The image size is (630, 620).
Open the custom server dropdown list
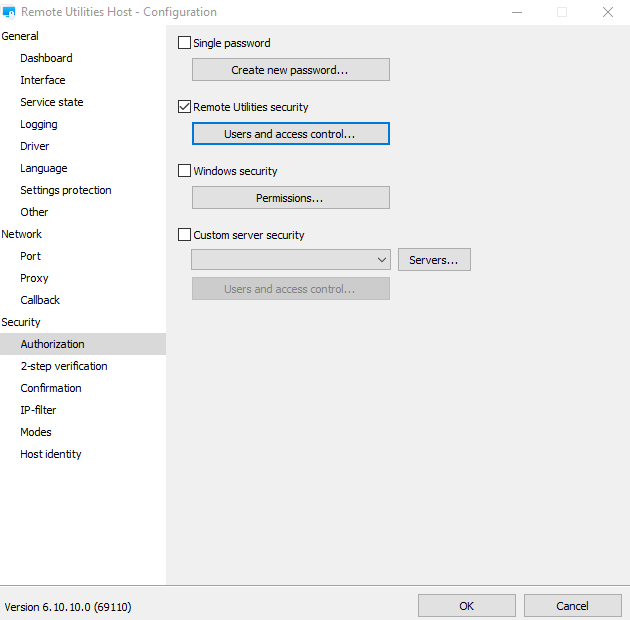tap(290, 260)
